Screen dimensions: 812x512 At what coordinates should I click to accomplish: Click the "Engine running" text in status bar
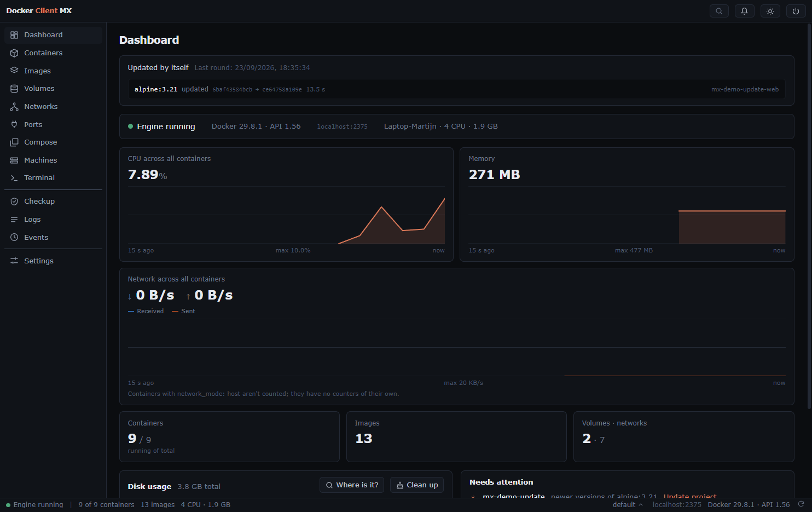38,504
